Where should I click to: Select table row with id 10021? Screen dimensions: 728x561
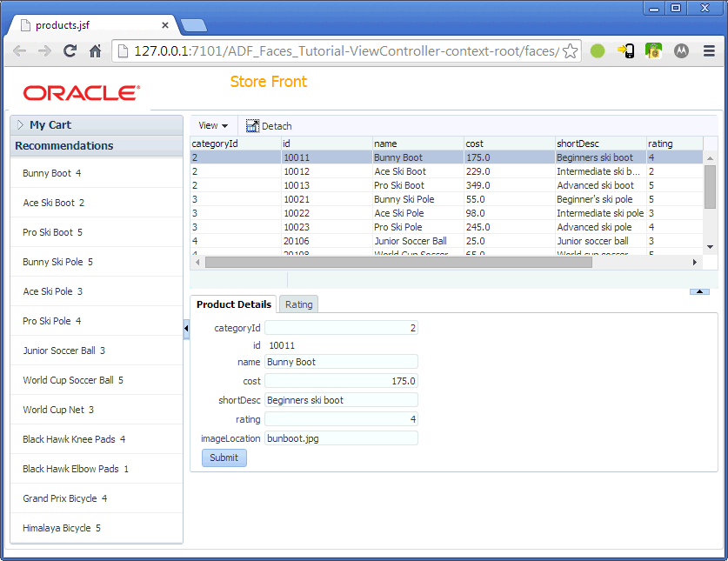tap(447, 199)
